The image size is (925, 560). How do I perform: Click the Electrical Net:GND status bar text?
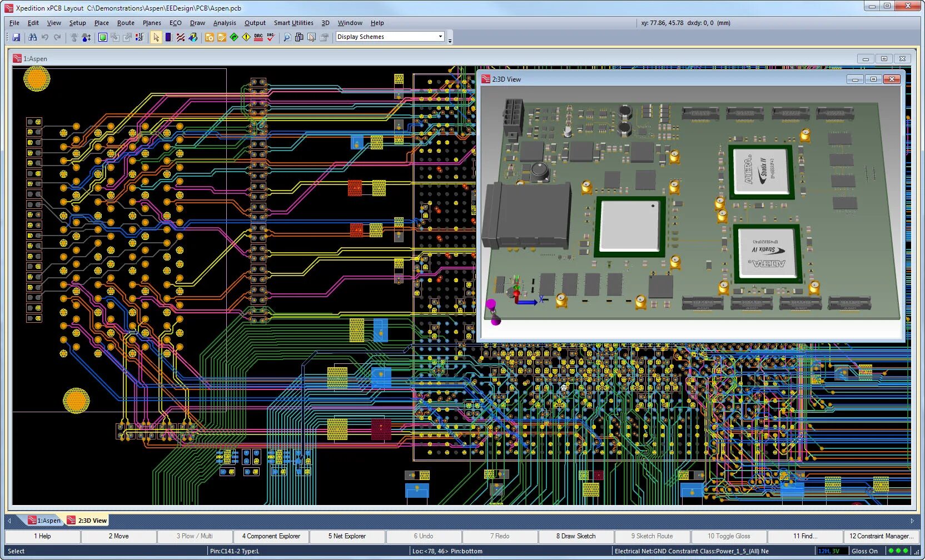pyautogui.click(x=692, y=551)
